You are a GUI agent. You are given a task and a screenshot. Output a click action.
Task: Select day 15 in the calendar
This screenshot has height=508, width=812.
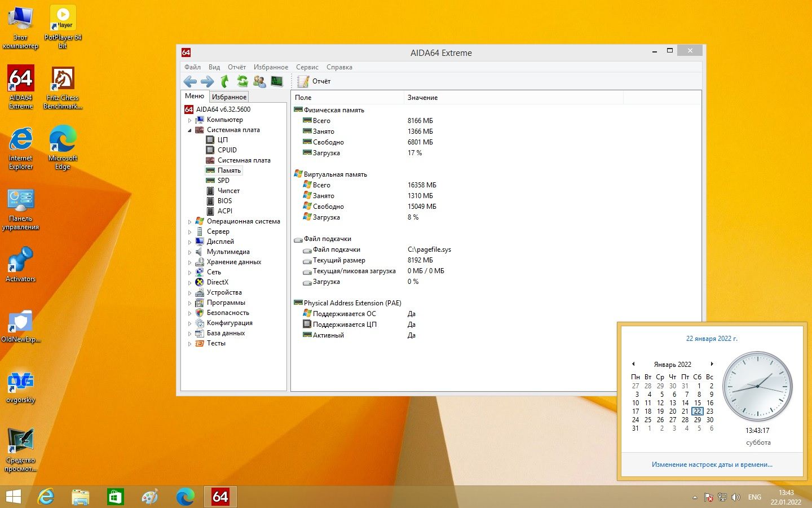pyautogui.click(x=698, y=403)
